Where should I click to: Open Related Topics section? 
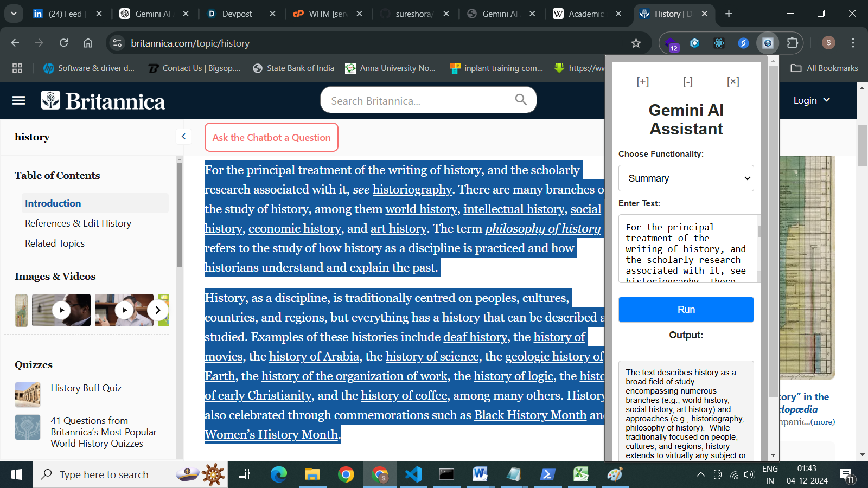click(x=55, y=243)
